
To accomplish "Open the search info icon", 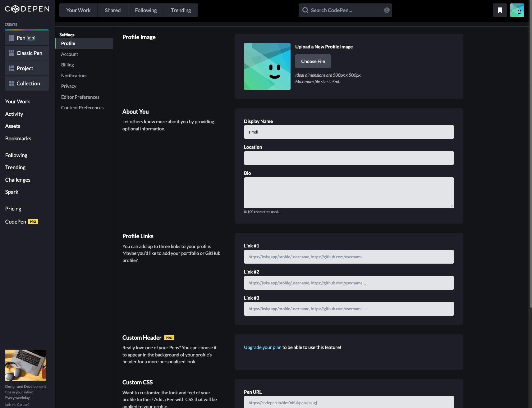I will pos(387,10).
